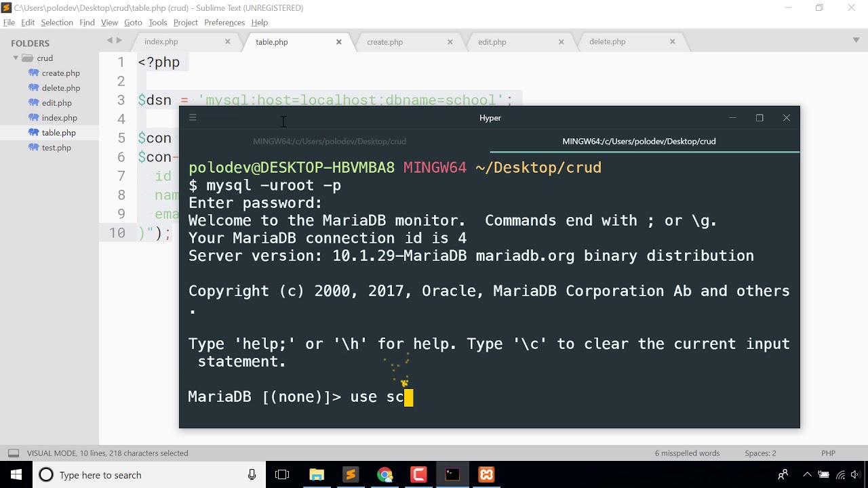Close the create.php tab
Screen dimensions: 868x488
(x=450, y=41)
